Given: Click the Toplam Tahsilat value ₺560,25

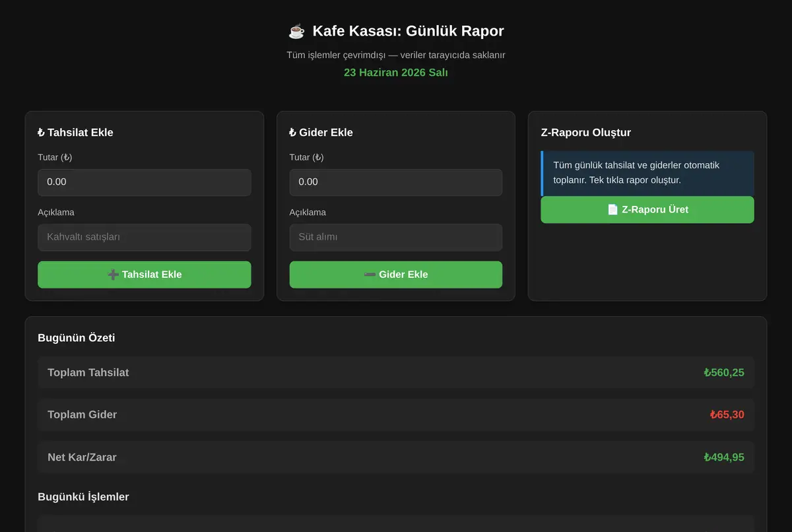Looking at the screenshot, I should [x=724, y=373].
